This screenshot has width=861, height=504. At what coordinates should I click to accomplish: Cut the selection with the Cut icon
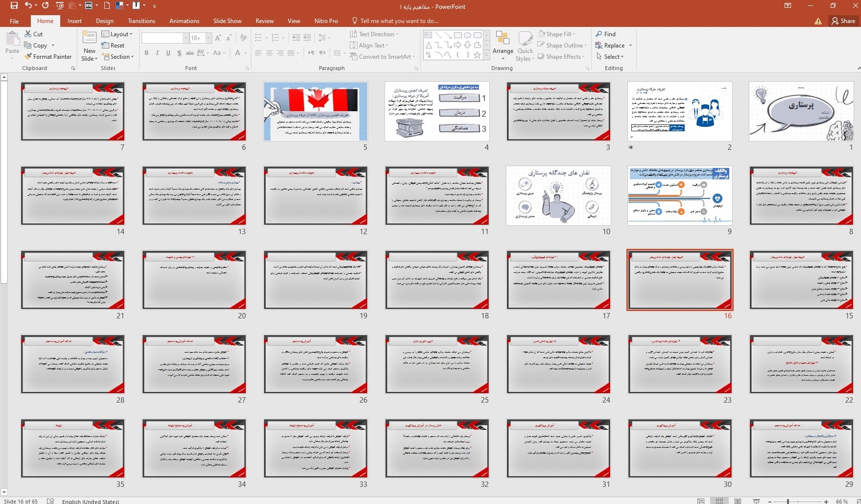point(33,34)
